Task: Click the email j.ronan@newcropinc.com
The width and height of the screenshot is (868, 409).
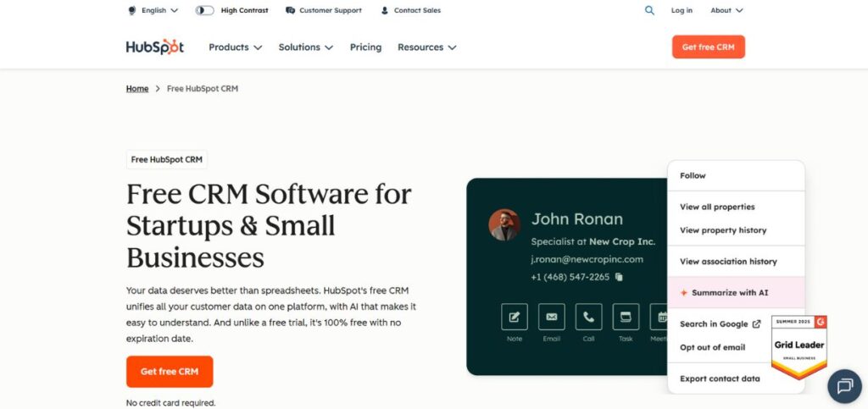Action: coord(587,259)
